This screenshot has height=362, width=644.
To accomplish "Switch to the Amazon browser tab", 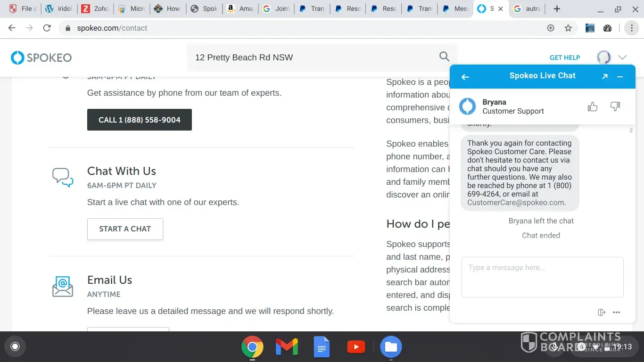I will (x=240, y=9).
